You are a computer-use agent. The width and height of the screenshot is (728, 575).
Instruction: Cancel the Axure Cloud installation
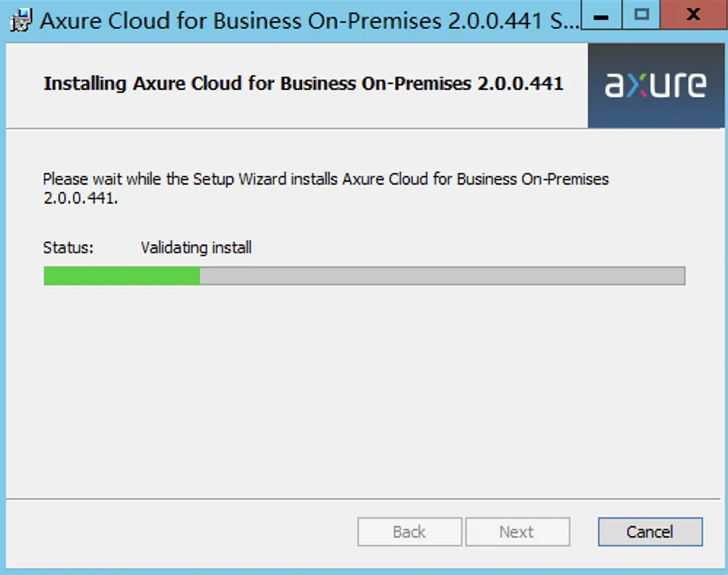649,532
